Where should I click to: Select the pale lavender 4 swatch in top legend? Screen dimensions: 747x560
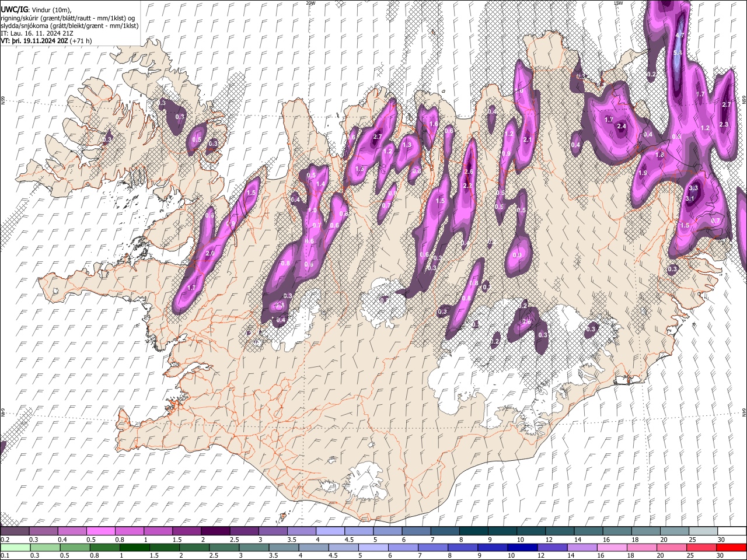pos(330,531)
